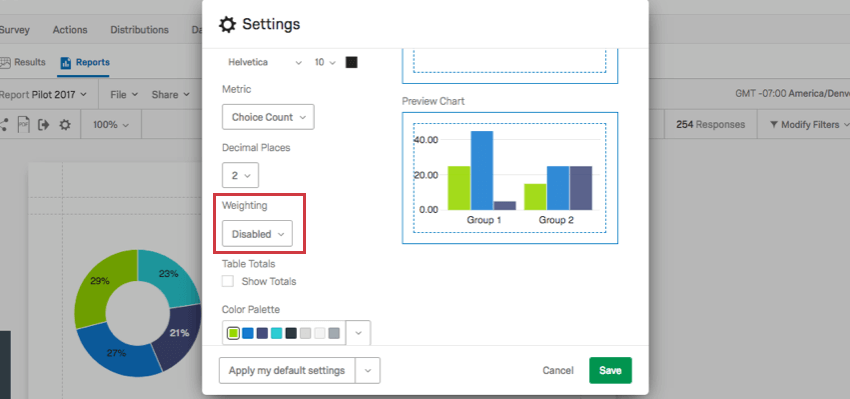This screenshot has height=399, width=850.
Task: Click the Reports tab bar-chart icon
Action: pos(66,63)
